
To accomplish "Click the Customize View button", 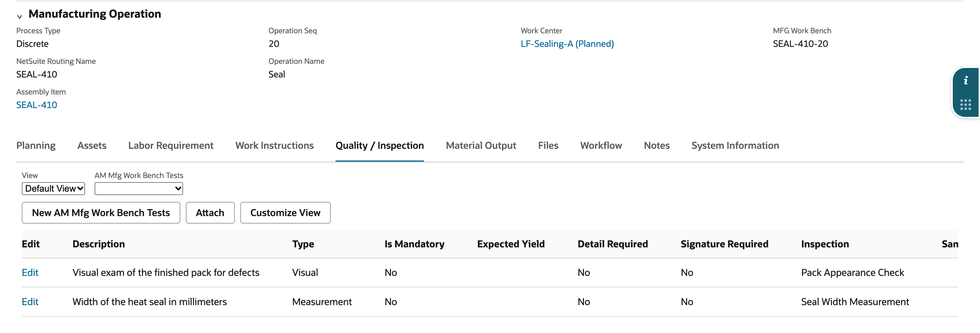I will [x=285, y=213].
